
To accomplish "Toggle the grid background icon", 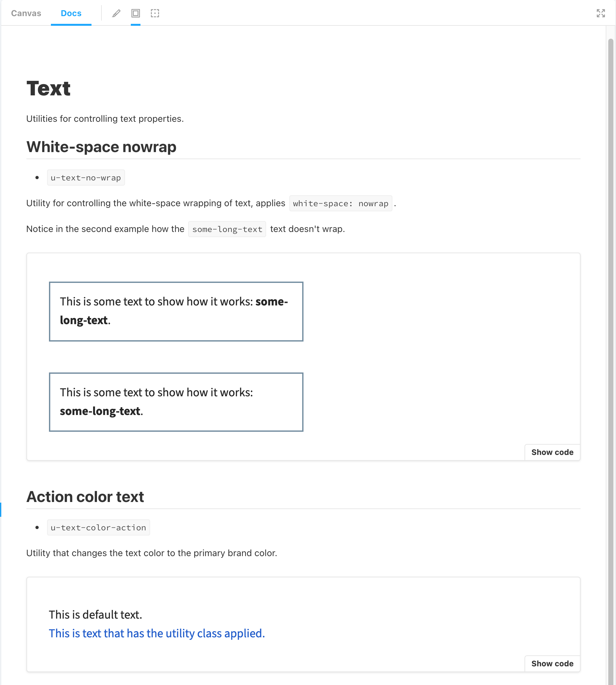I will 135,13.
